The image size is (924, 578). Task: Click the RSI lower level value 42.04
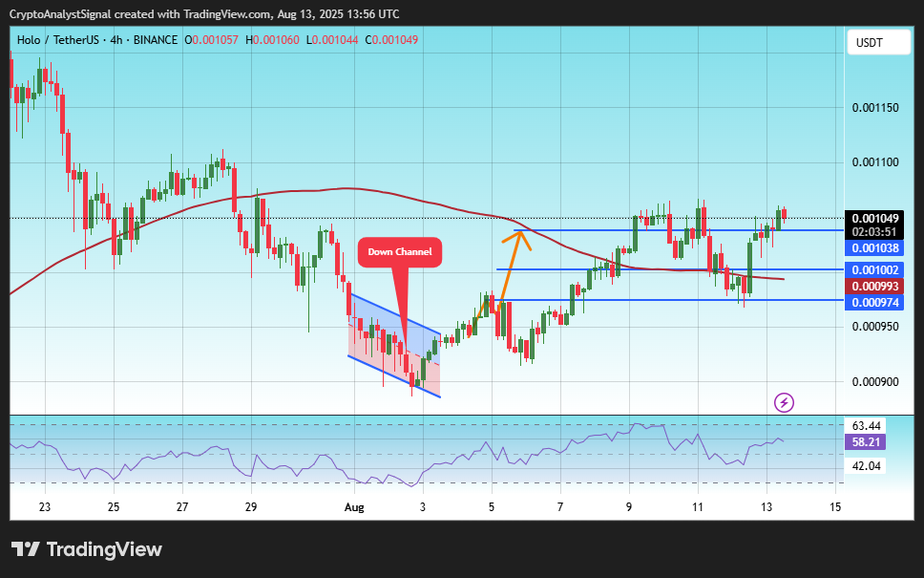pos(867,466)
